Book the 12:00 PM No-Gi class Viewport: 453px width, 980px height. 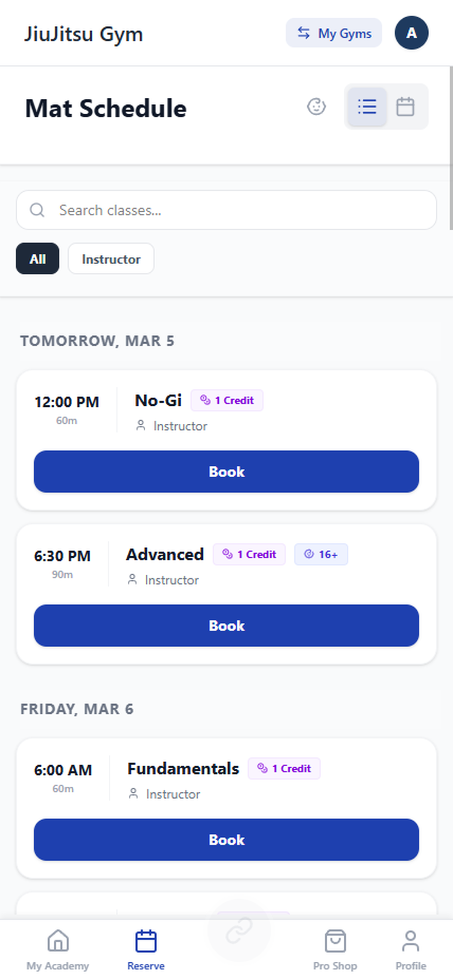tap(226, 472)
